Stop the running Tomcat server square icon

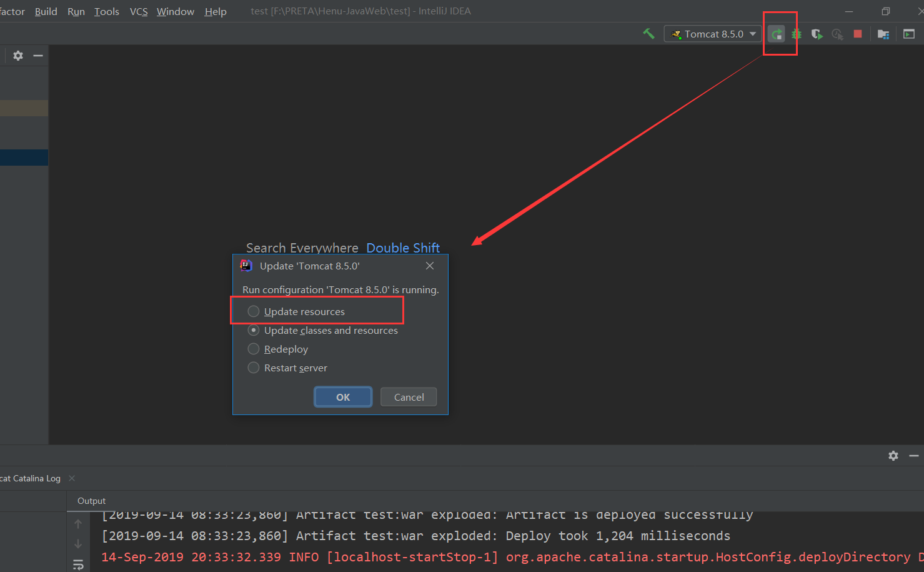(x=857, y=34)
